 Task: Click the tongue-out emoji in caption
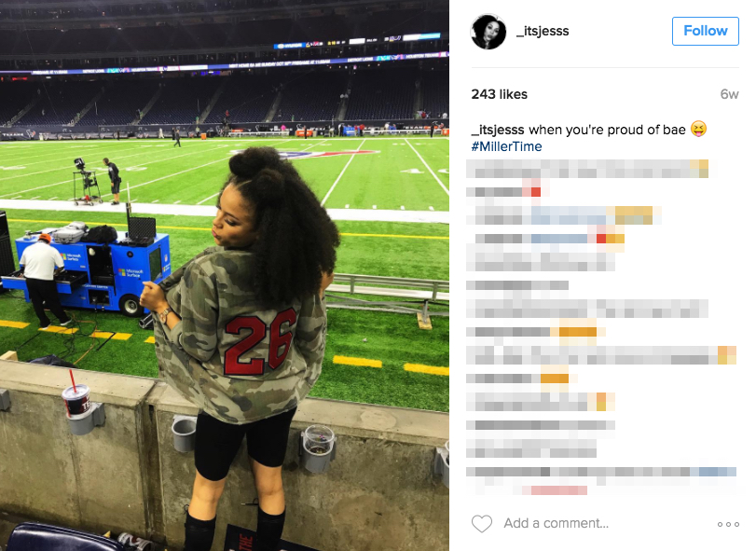(698, 130)
